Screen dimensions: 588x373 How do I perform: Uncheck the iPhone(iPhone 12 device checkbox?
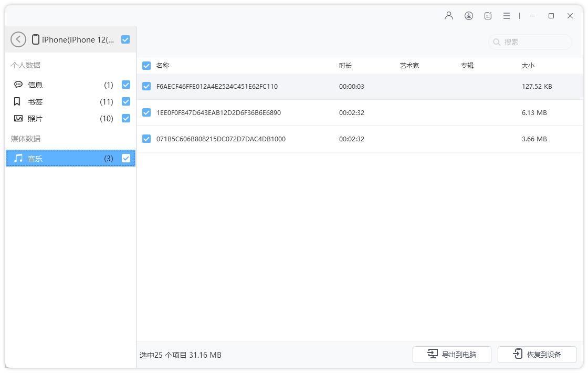(125, 39)
